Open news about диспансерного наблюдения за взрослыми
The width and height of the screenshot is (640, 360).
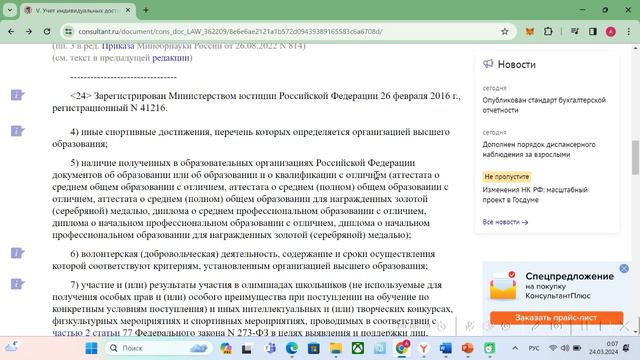coord(539,149)
